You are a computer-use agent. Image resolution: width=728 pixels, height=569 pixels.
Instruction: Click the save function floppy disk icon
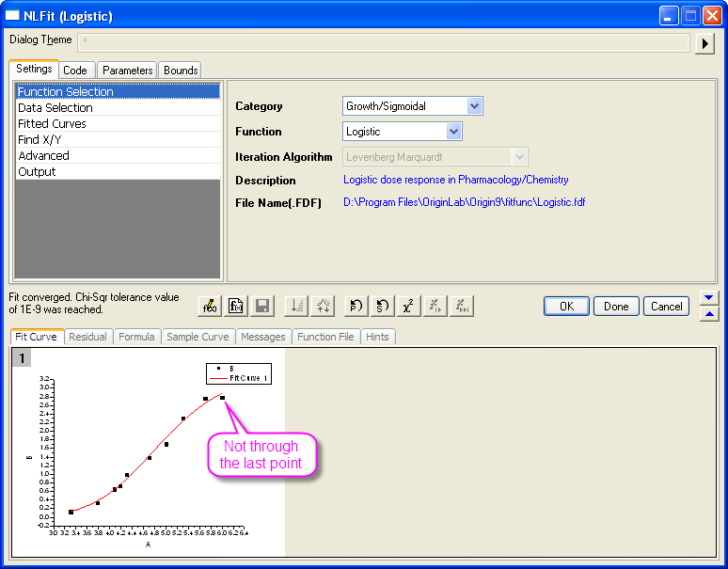tap(262, 306)
